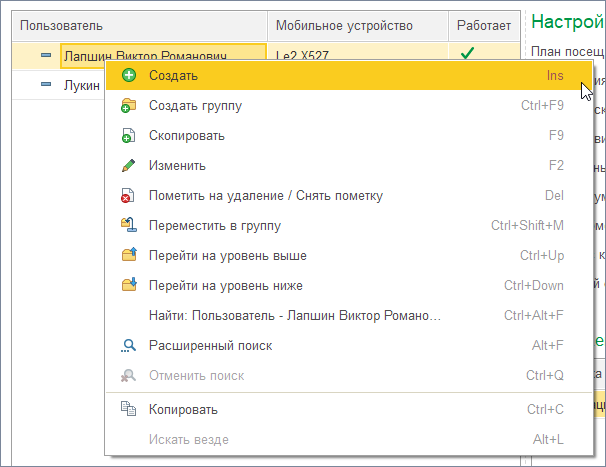Select Пометить на удаление / Снять пометку
This screenshot has height=467, width=606.
click(x=265, y=196)
